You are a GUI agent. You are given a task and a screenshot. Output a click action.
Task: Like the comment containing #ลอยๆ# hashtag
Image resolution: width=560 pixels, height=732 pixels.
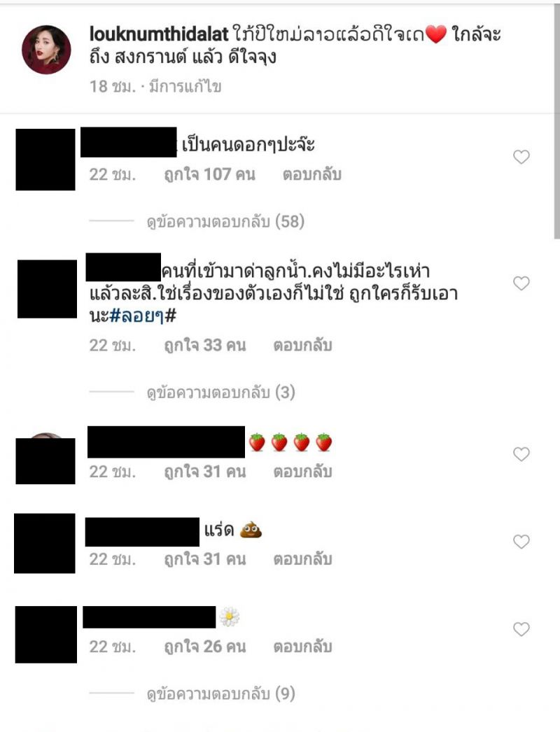tap(521, 283)
